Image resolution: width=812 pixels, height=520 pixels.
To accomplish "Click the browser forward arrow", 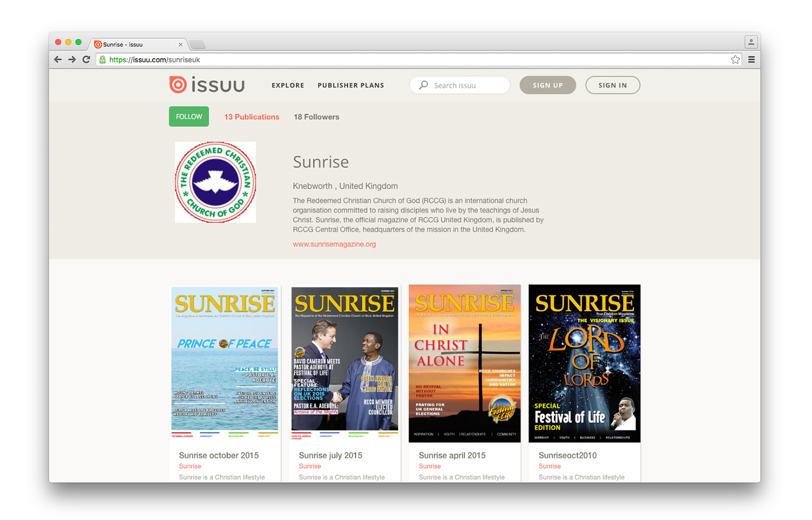I will 72,60.
